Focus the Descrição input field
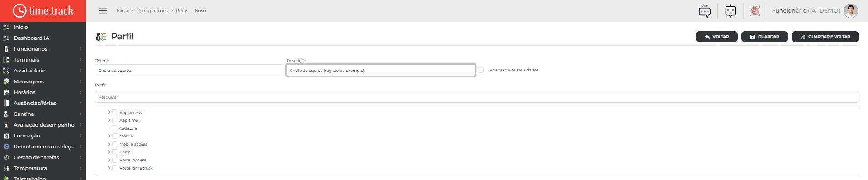The height and width of the screenshot is (180, 868). pos(381,70)
